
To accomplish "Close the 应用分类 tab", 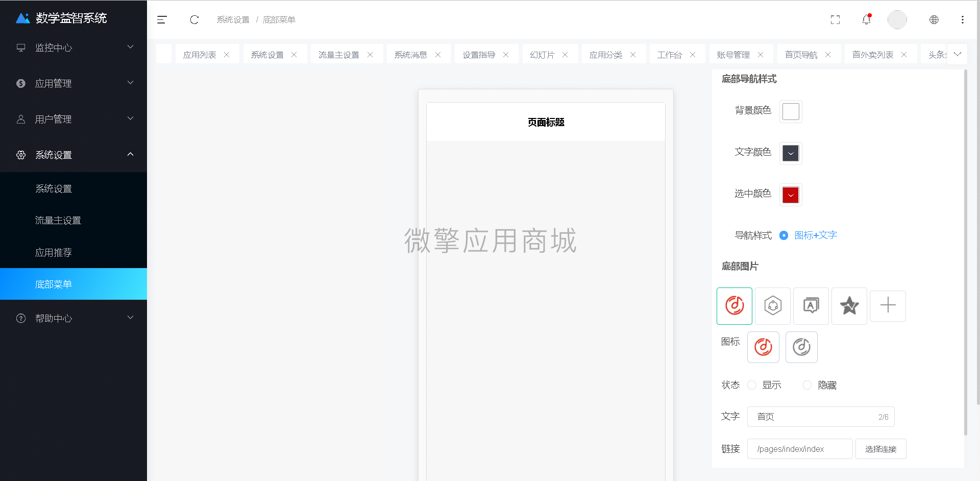I will (633, 55).
